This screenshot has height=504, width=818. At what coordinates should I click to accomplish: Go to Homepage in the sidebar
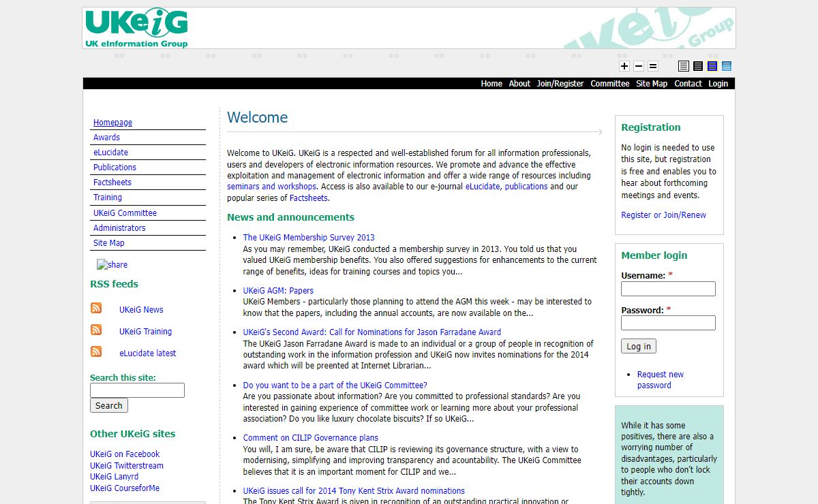click(x=112, y=123)
